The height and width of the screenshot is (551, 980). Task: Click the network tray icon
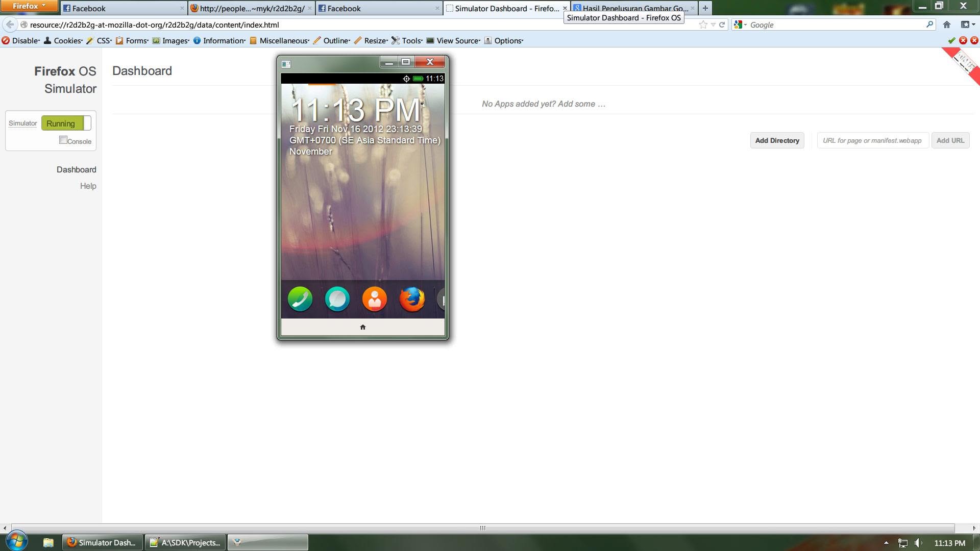pyautogui.click(x=902, y=543)
